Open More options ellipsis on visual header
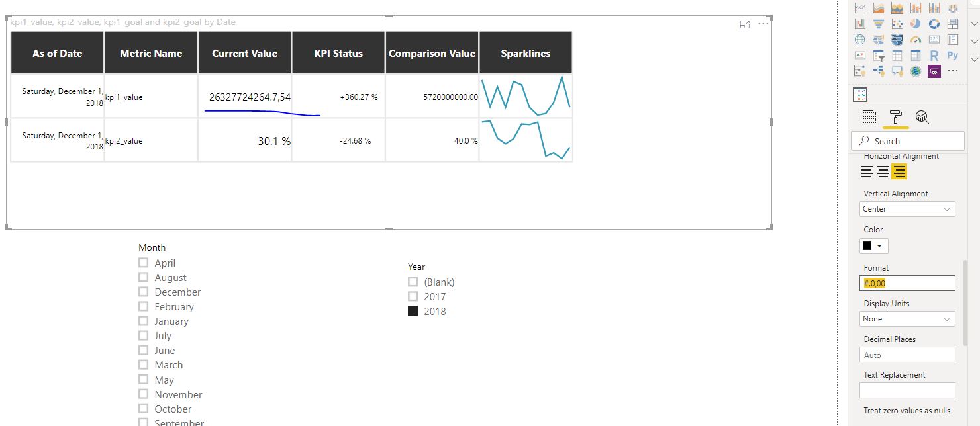 763,24
